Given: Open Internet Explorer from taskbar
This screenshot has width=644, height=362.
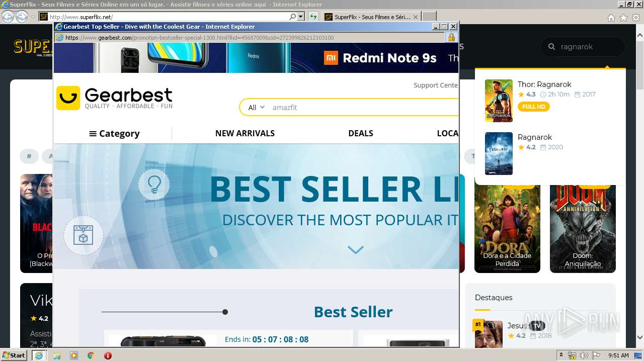Looking at the screenshot, I should pyautogui.click(x=39, y=355).
